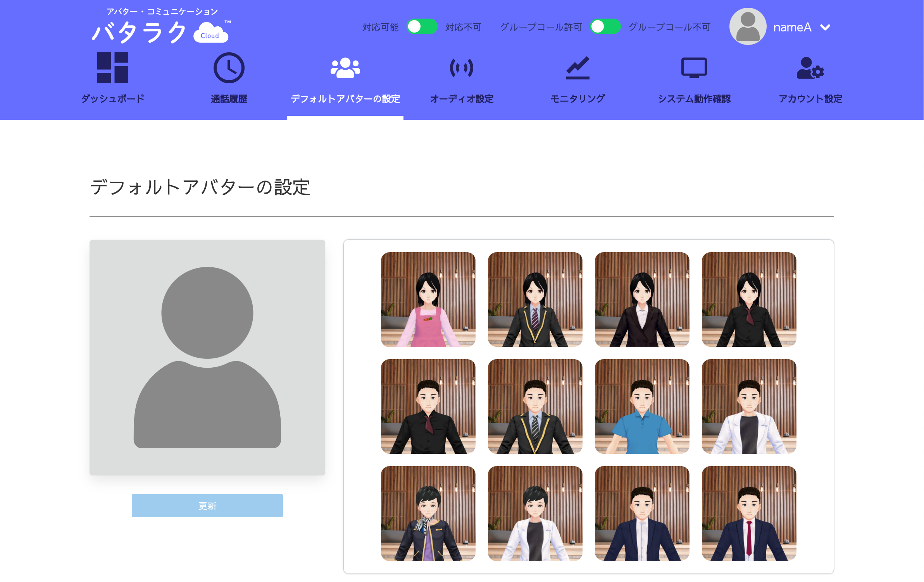This screenshot has width=924, height=582.
Task: Expand the nameA user menu chevron
Action: 826,27
